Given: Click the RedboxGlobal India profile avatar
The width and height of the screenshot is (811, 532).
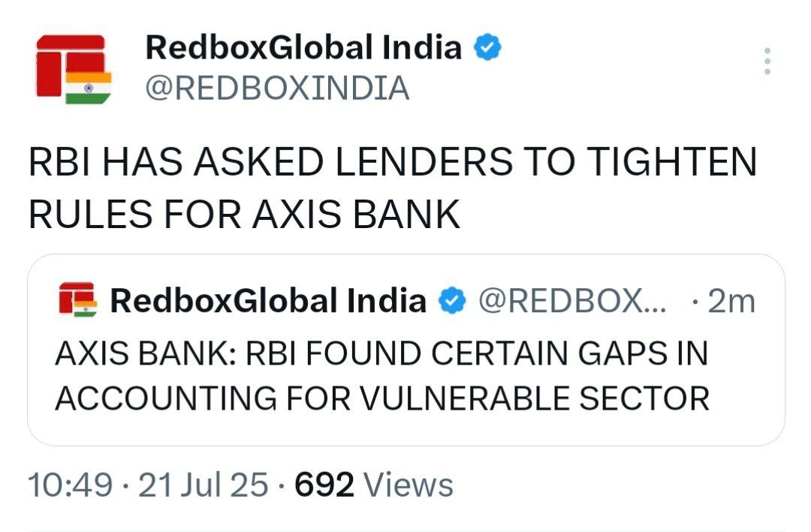Looking at the screenshot, I should pos(74,68).
